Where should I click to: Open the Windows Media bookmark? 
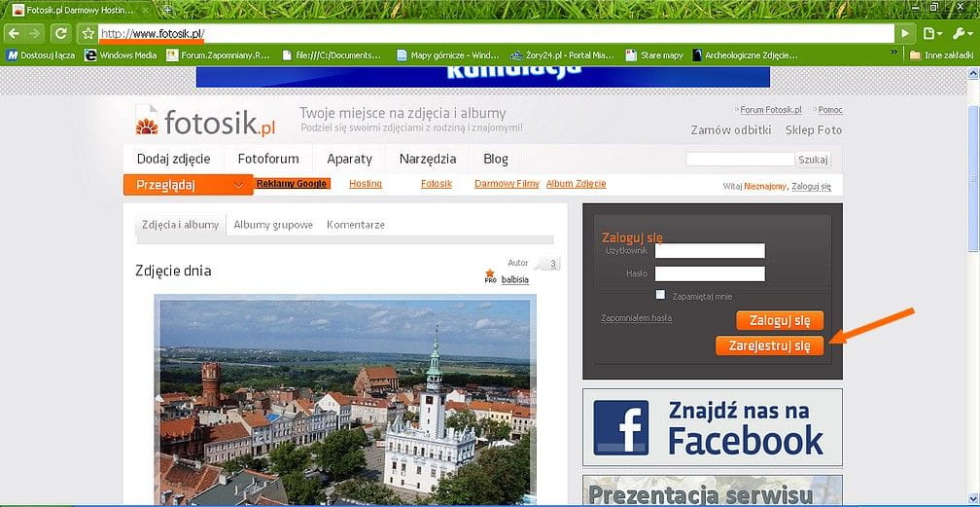tap(121, 55)
